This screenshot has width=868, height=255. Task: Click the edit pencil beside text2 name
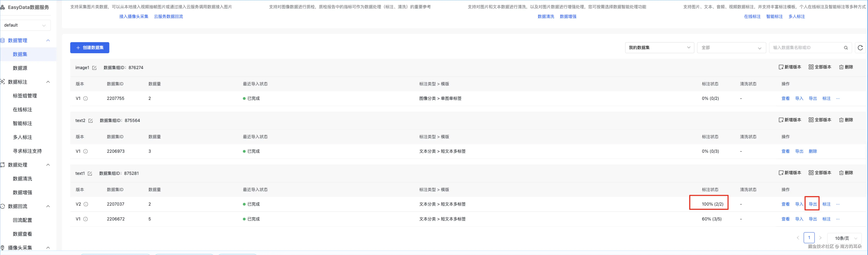pyautogui.click(x=90, y=121)
